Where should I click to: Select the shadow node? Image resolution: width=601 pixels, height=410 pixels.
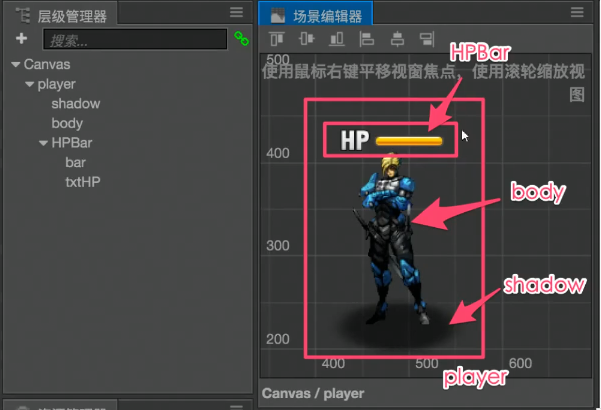pyautogui.click(x=76, y=103)
